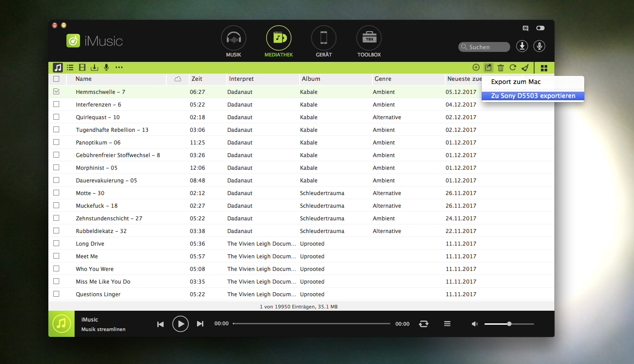Open the TOOLBOX icon
634x364 pixels.
point(369,38)
